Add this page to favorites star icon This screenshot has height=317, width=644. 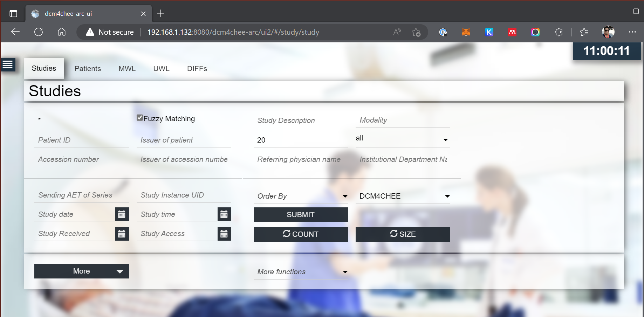[x=416, y=32]
